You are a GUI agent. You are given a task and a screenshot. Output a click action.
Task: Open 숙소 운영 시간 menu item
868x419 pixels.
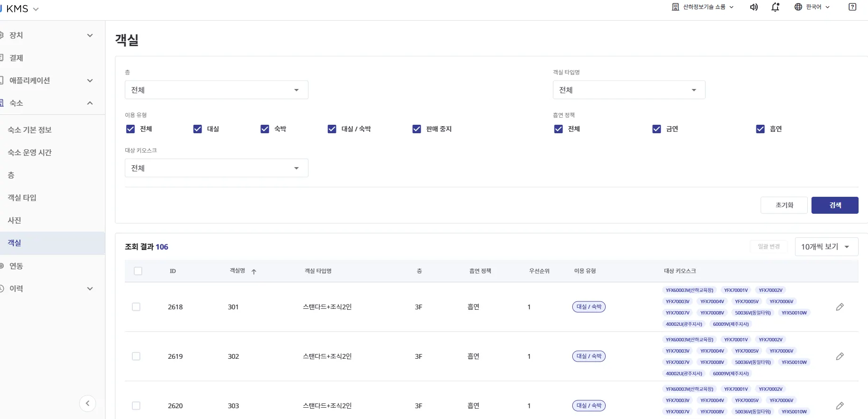[x=30, y=153]
